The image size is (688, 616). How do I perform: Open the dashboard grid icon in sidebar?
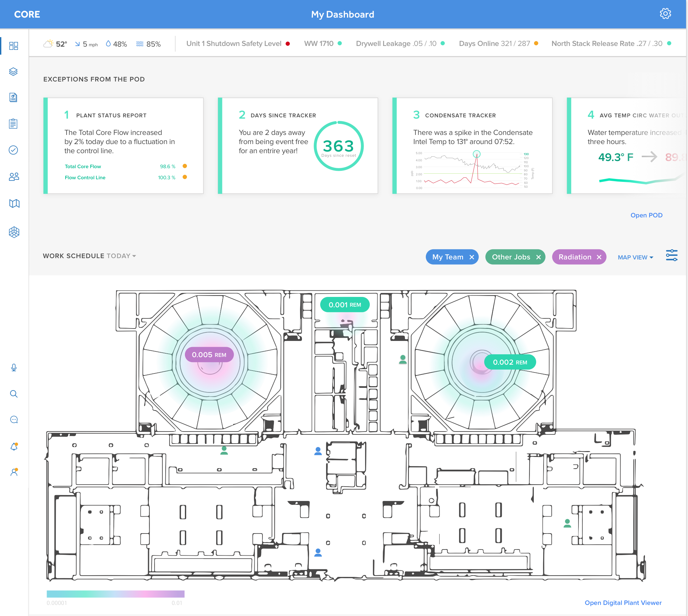[14, 46]
